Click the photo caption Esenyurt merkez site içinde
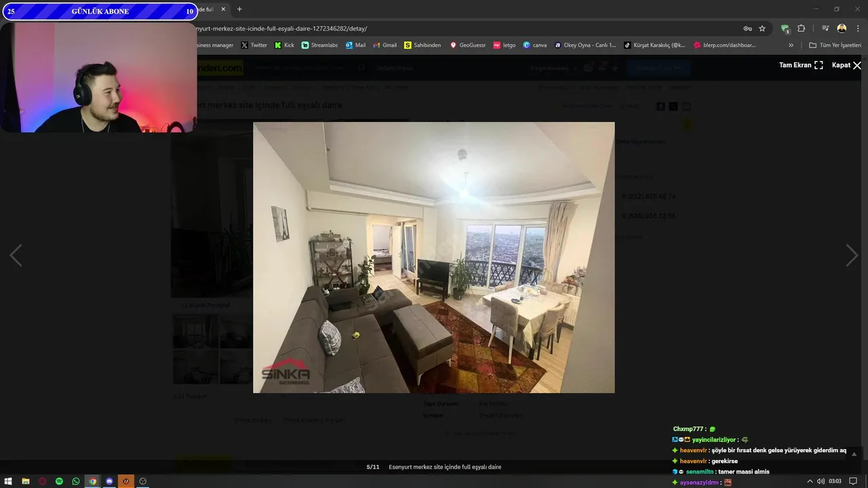Viewport: 868px width, 488px height. (x=445, y=467)
